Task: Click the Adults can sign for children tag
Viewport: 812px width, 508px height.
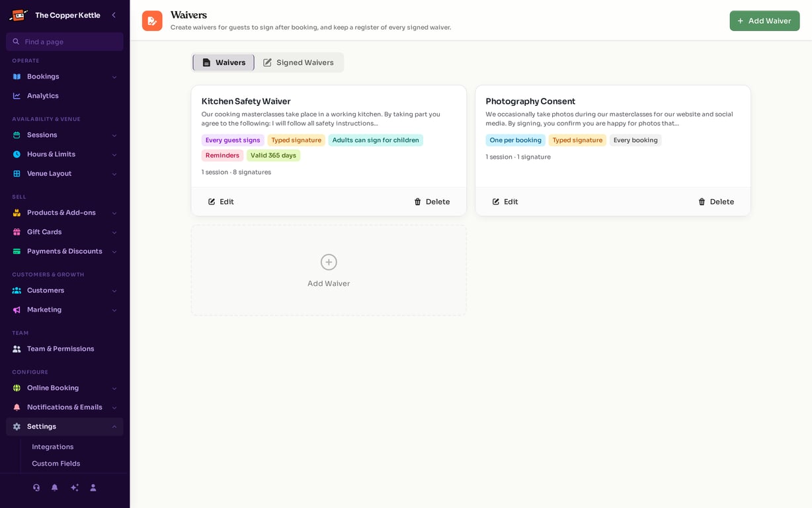Action: (x=376, y=140)
